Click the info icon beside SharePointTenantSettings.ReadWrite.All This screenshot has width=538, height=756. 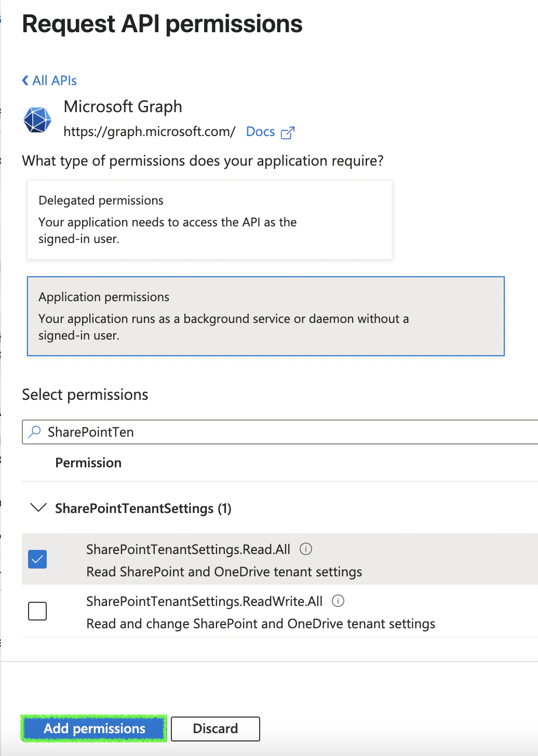coord(338,601)
